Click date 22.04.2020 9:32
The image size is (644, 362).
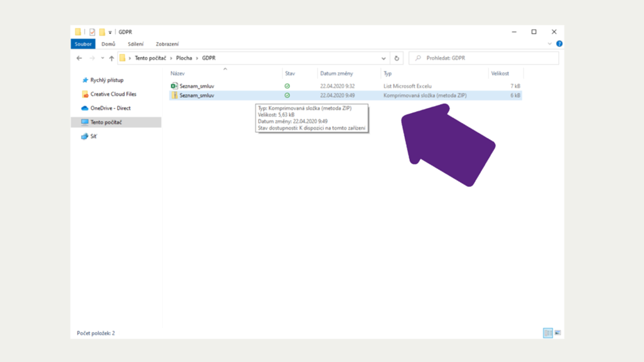tap(337, 86)
